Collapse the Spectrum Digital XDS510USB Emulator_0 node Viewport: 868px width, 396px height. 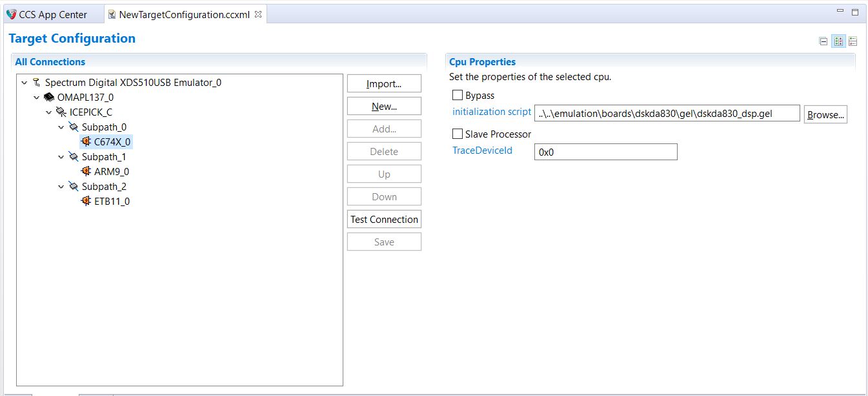pyautogui.click(x=24, y=83)
